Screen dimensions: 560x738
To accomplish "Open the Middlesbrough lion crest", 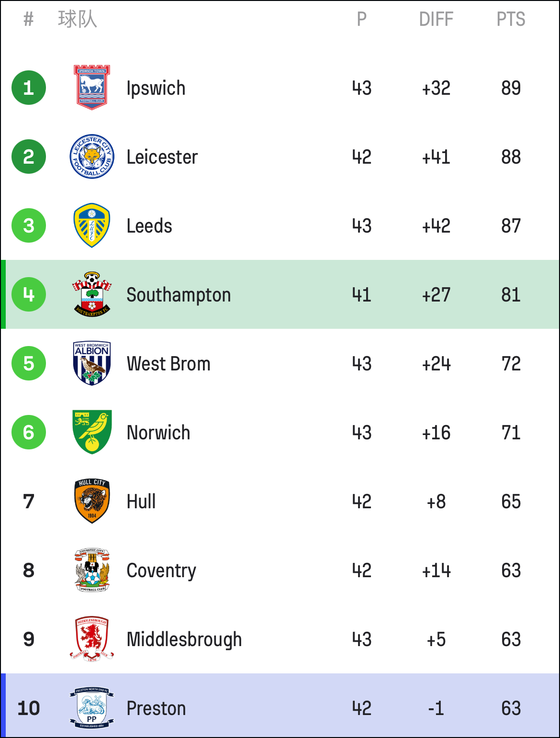I will pyautogui.click(x=92, y=639).
